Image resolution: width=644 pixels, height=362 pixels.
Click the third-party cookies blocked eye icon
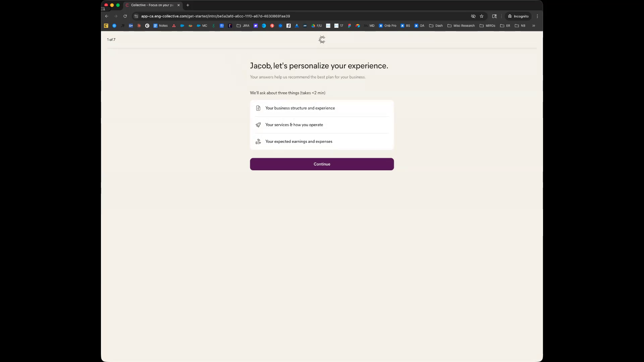(x=473, y=16)
